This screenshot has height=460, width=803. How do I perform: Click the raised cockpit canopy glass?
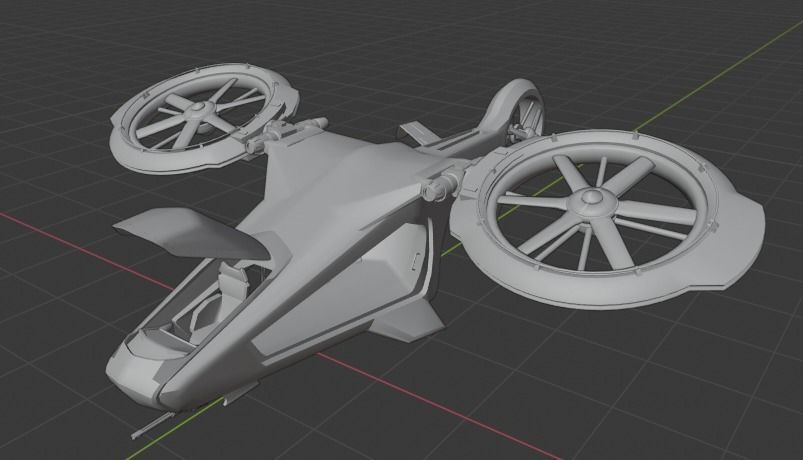[x=191, y=232]
